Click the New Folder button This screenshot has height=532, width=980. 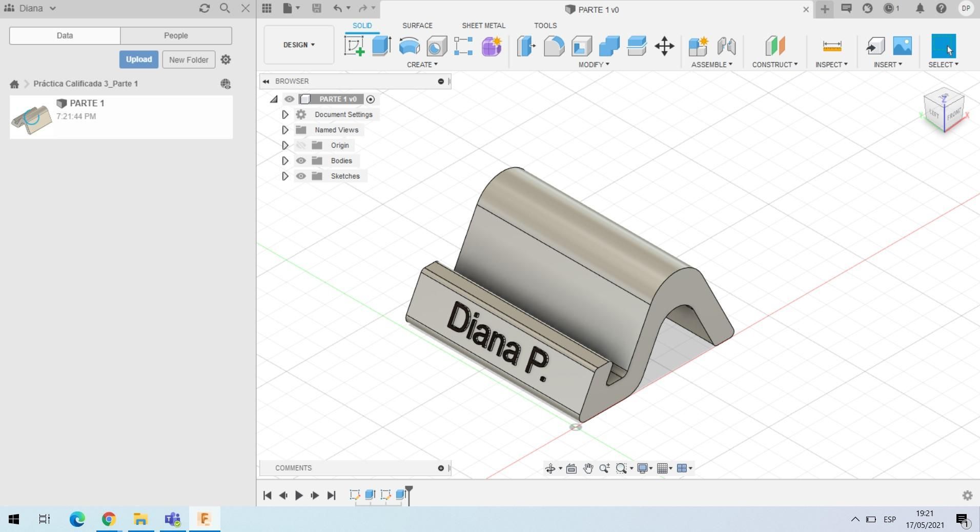click(189, 60)
